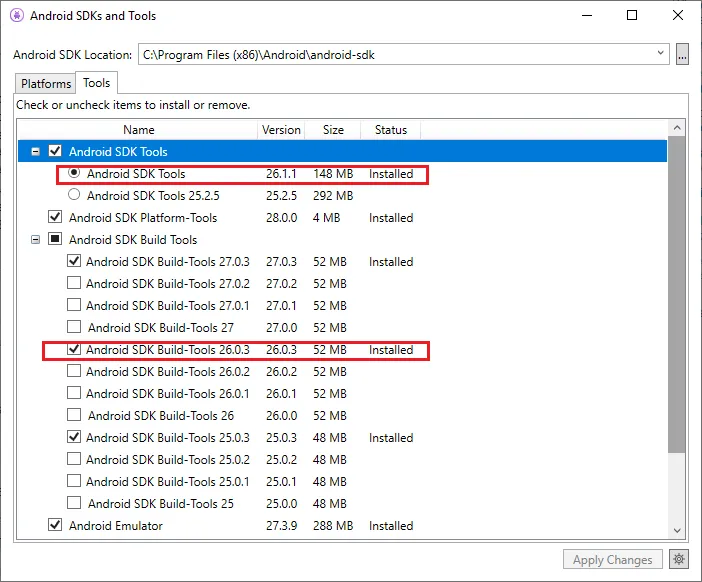Screen dimensions: 702x582
Task: Click the 288 MB size cell
Action: (x=333, y=526)
